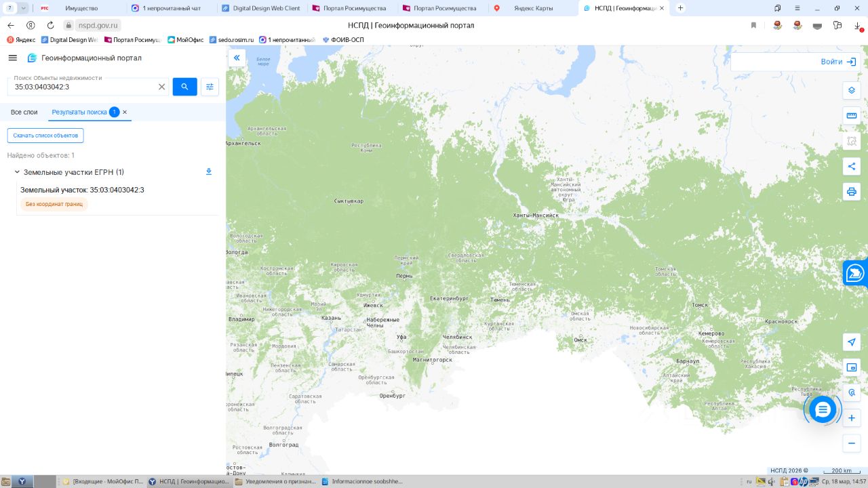868x488 pixels.
Task: Click the Скачать список объектов button
Action: point(45,136)
